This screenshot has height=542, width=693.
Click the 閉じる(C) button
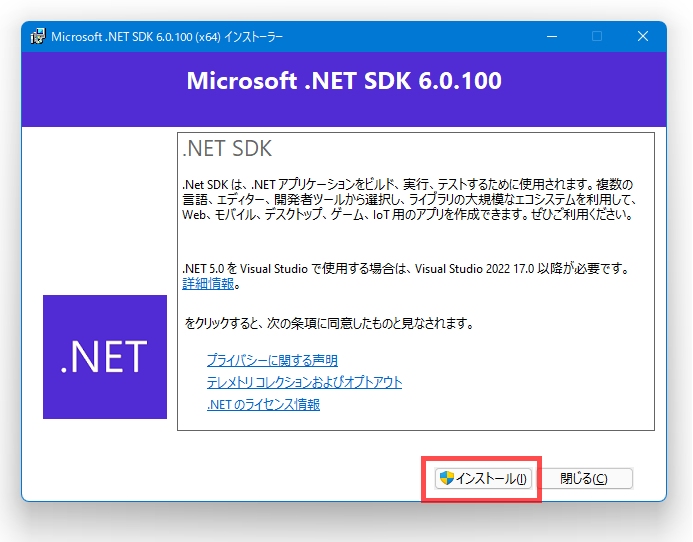[x=584, y=479]
